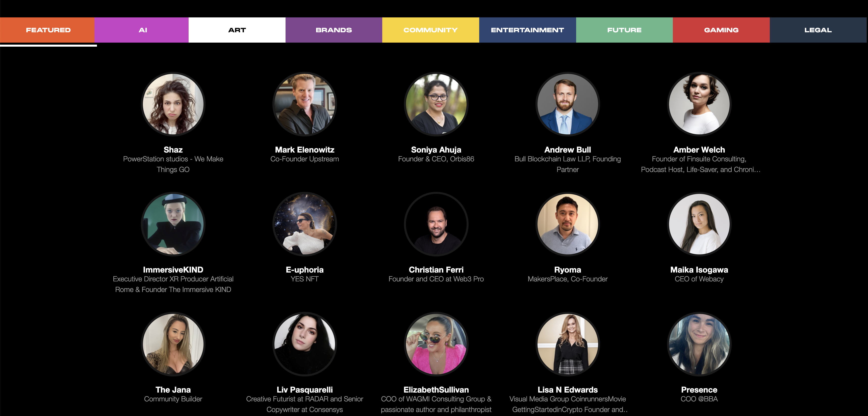Open the COMMUNITY category
868x416 pixels.
point(430,29)
